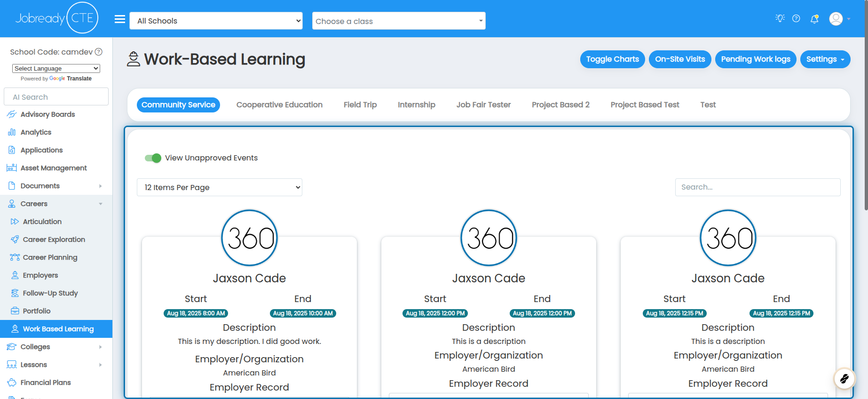Click the Lessons icon in sidebar

pyautogui.click(x=12, y=365)
